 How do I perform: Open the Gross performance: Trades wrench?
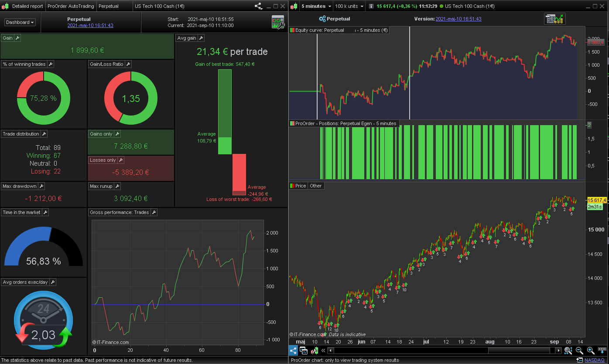[154, 212]
